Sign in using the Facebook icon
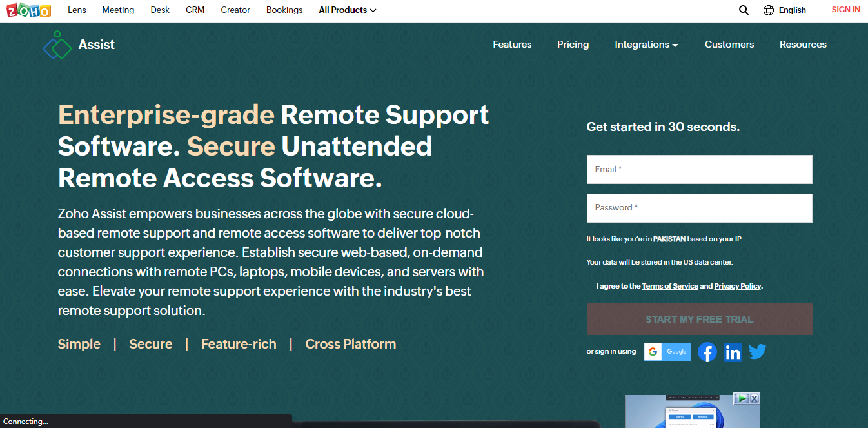868x428 pixels. click(x=707, y=352)
